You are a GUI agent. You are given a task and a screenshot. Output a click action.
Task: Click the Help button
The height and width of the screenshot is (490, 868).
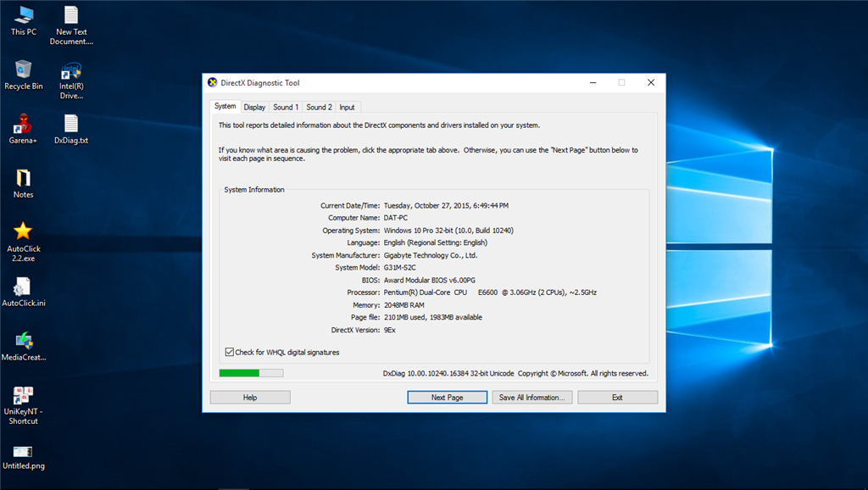click(x=250, y=398)
